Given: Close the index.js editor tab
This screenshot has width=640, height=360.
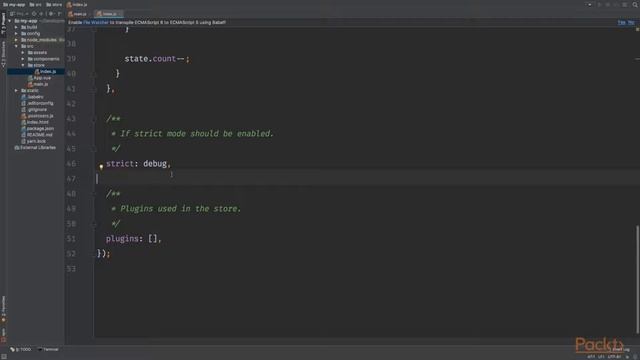Looking at the screenshot, I should tap(120, 13).
